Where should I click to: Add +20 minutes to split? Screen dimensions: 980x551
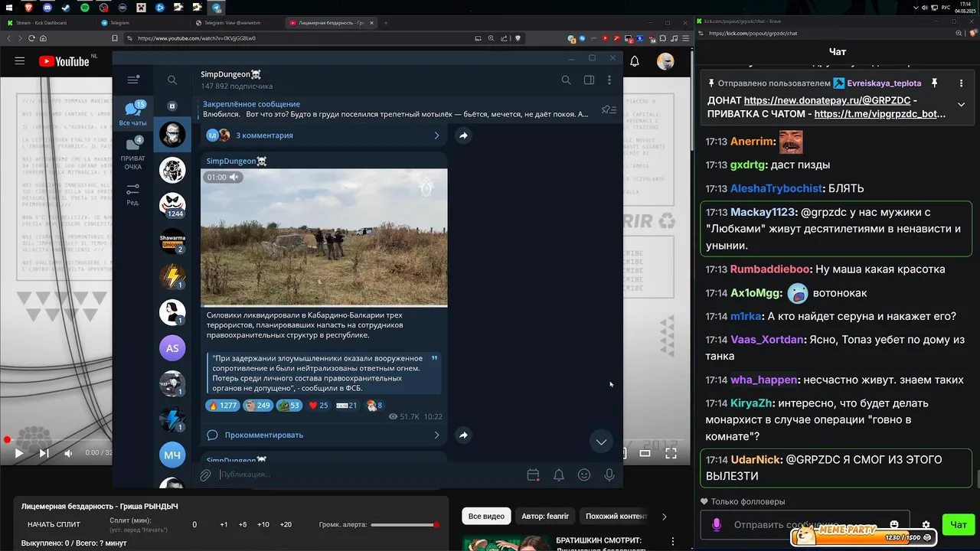click(x=286, y=524)
